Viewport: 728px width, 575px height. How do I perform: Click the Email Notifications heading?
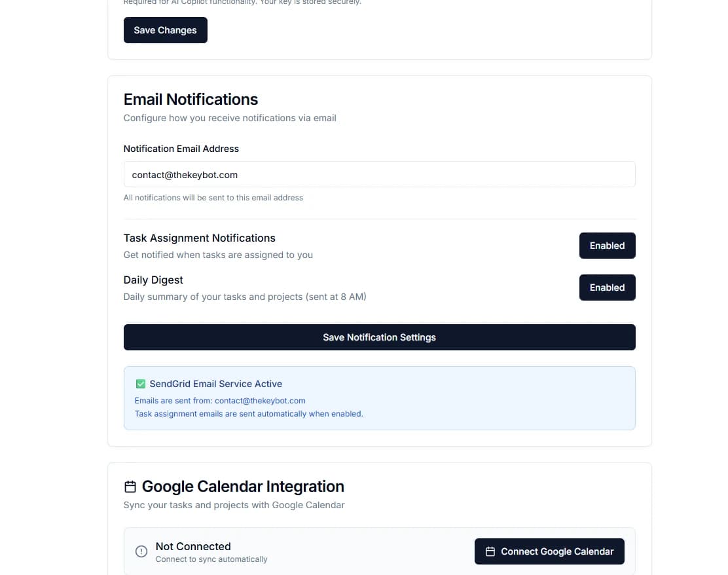pyautogui.click(x=191, y=99)
